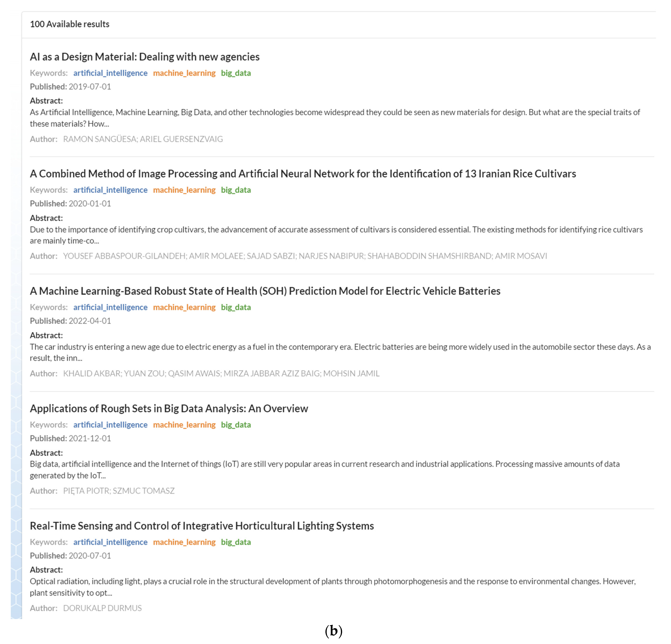Viewport: 671px width, 644px height.
Task: Open the 'AI as a Design Material' paper
Action: pyautogui.click(x=144, y=57)
